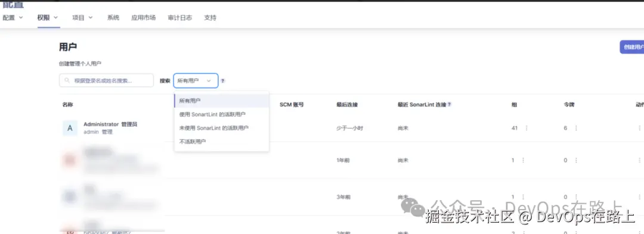Screen dimensions: 644x234
Task: Select 使用 SonartLint 的活跃用户 option
Action: pos(221,114)
